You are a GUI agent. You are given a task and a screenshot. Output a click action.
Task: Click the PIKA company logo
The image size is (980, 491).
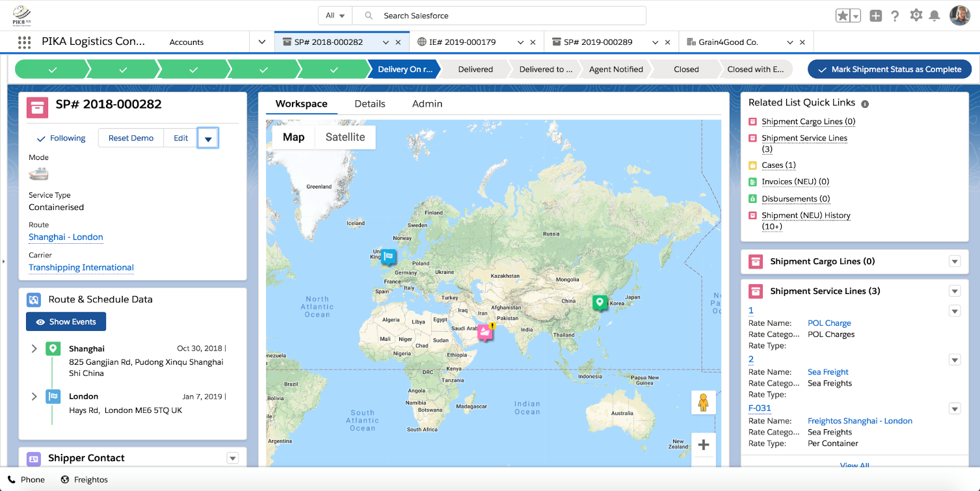(22, 16)
